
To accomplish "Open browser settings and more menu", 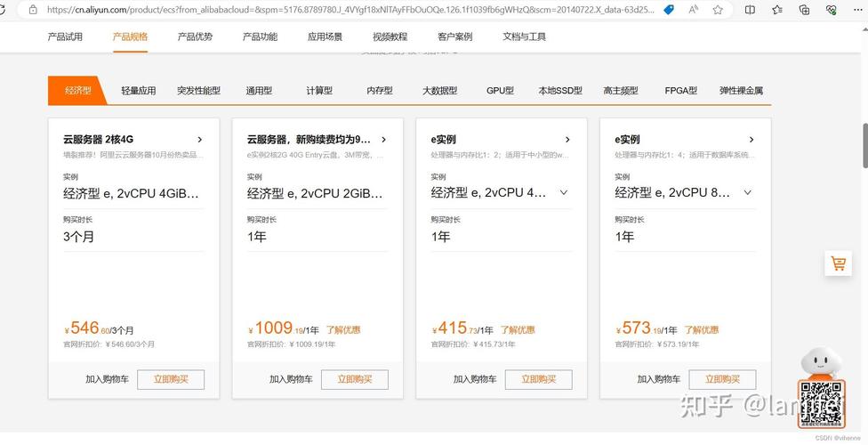I will pyautogui.click(x=858, y=10).
